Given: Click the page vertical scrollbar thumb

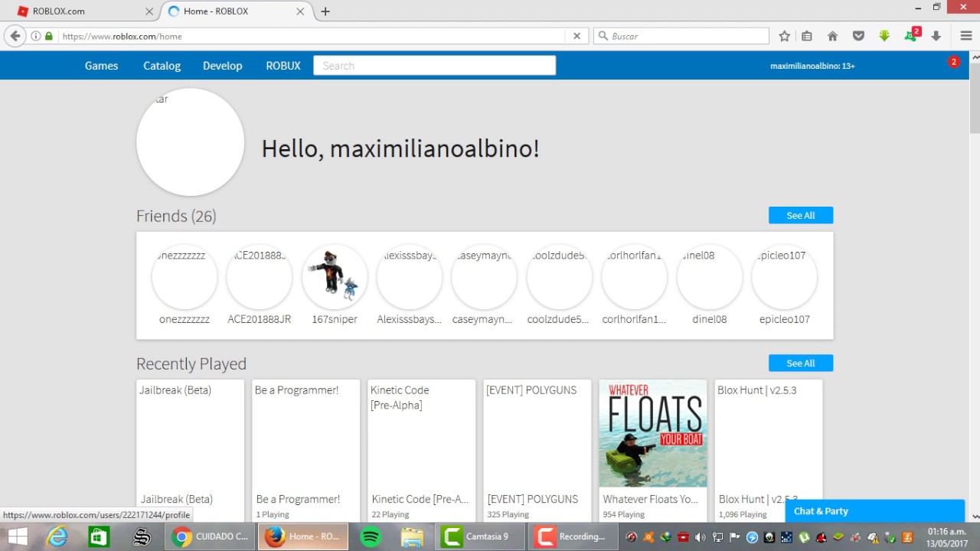Looking at the screenshot, I should pyautogui.click(x=975, y=97).
